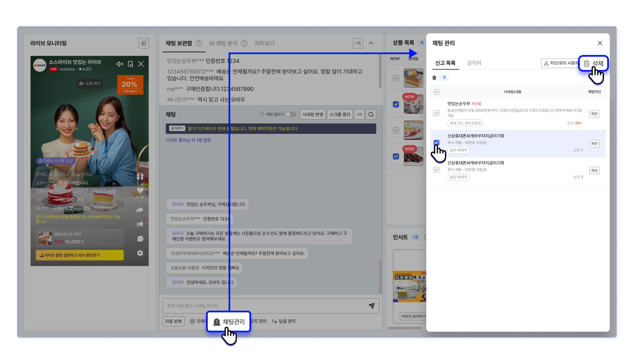Click the heart like icon on video

tap(140, 191)
